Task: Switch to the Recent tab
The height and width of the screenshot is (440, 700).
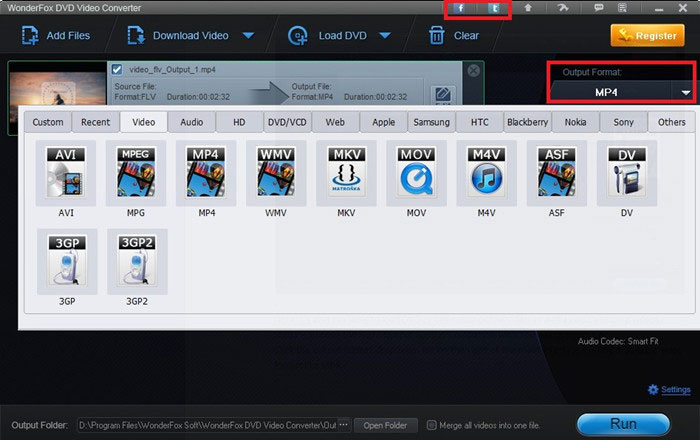Action: click(96, 122)
